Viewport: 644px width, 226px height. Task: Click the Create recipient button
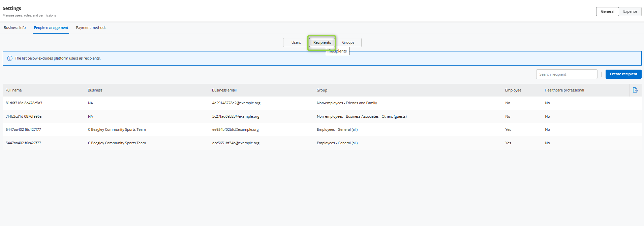(623, 74)
